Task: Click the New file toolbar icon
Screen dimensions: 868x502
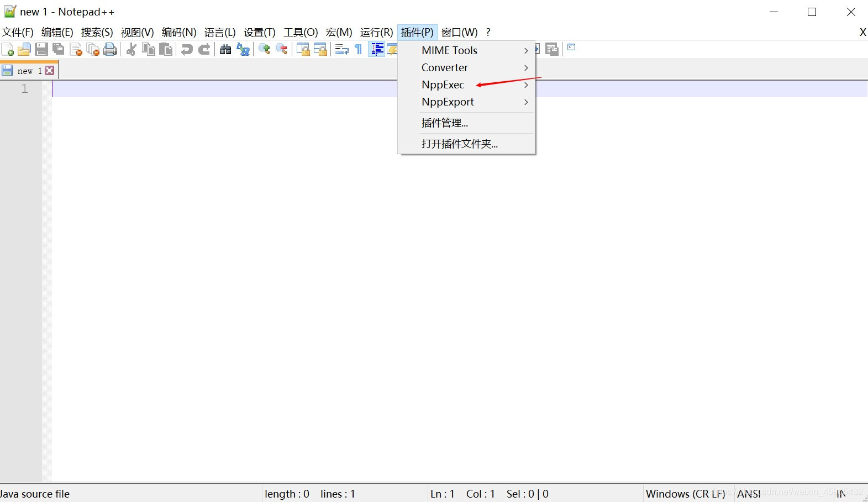Action: [x=8, y=49]
